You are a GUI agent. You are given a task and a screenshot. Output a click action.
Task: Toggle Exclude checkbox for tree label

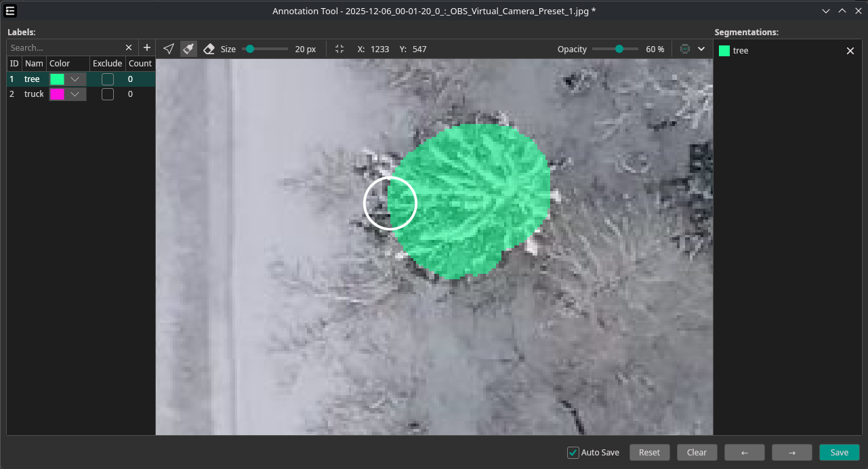pos(107,79)
